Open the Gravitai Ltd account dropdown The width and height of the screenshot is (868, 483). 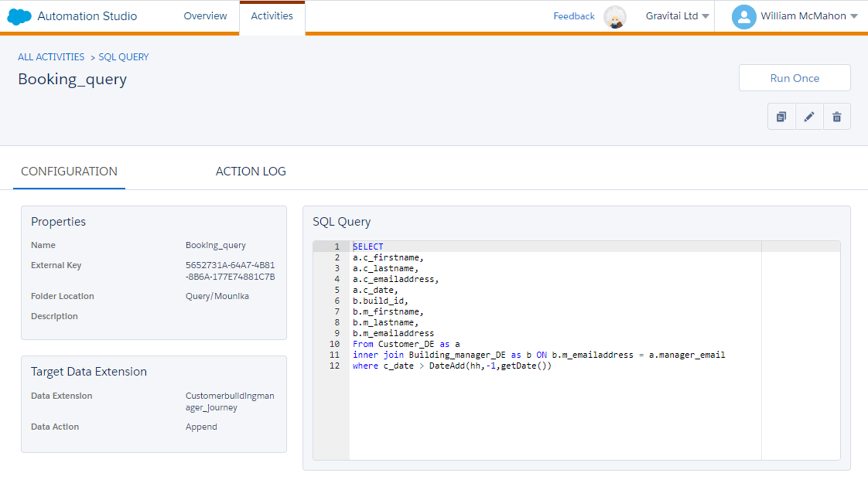(x=677, y=16)
